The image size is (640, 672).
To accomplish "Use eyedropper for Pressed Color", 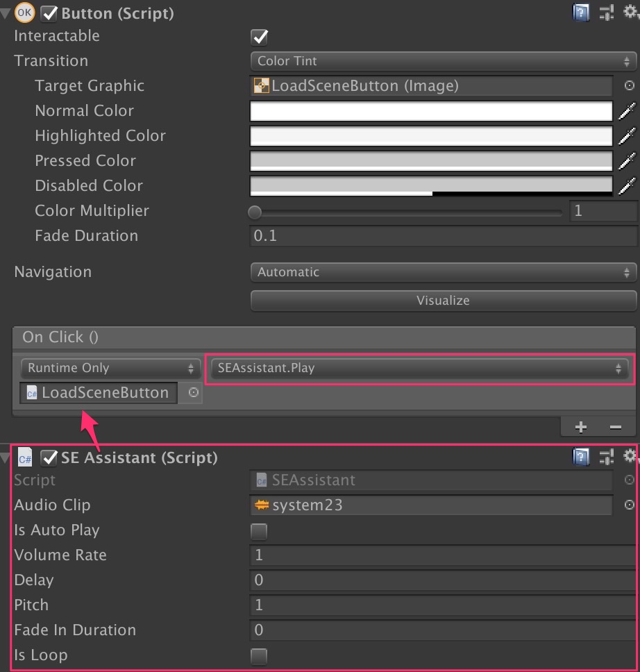I will (627, 161).
